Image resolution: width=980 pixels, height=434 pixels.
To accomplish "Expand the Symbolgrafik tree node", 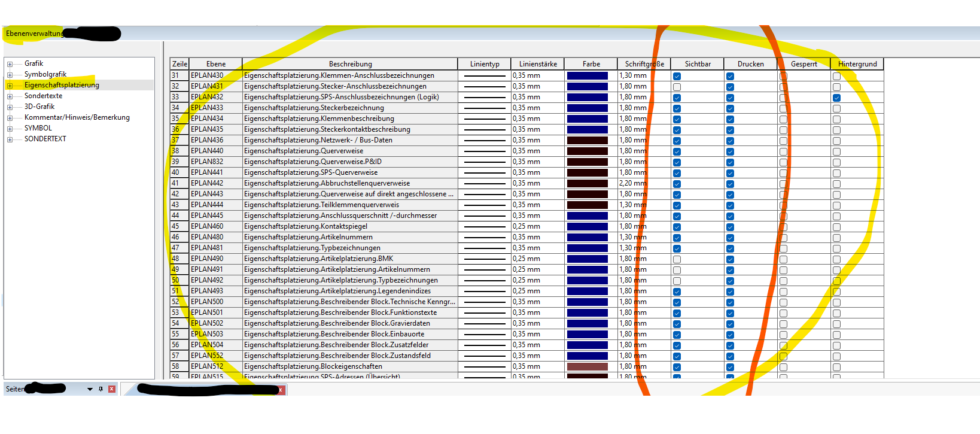I will [10, 75].
